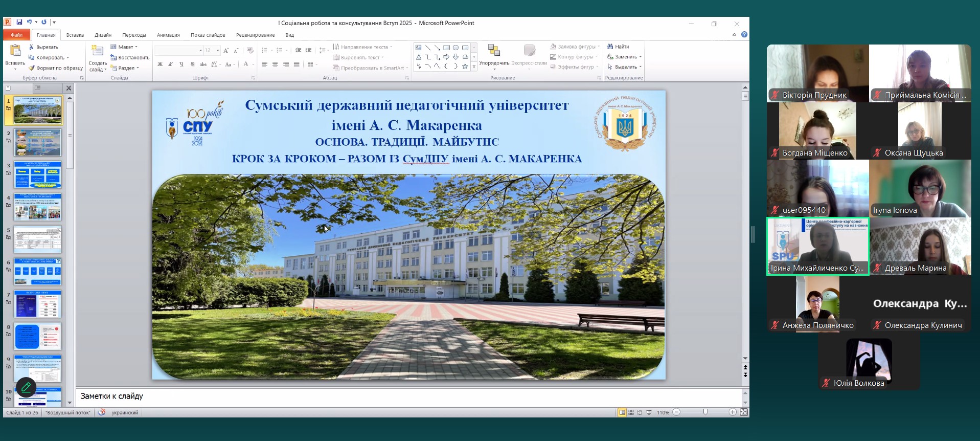
Task: Click the clear formatting icon
Action: pos(250,50)
